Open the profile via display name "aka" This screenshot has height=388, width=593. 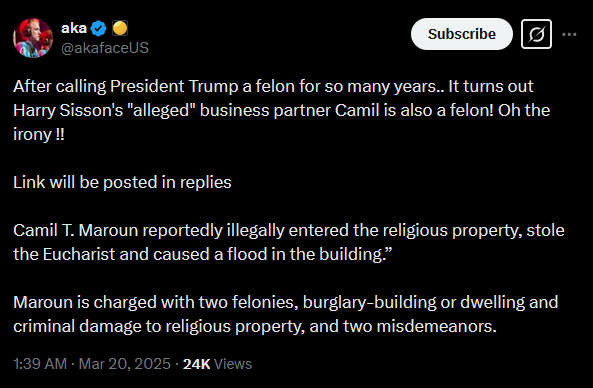coord(74,28)
